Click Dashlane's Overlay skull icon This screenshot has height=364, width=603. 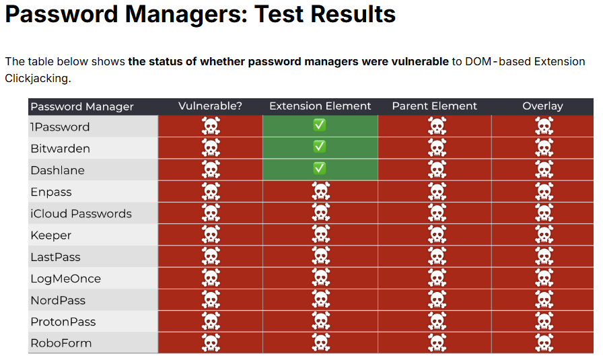543,169
